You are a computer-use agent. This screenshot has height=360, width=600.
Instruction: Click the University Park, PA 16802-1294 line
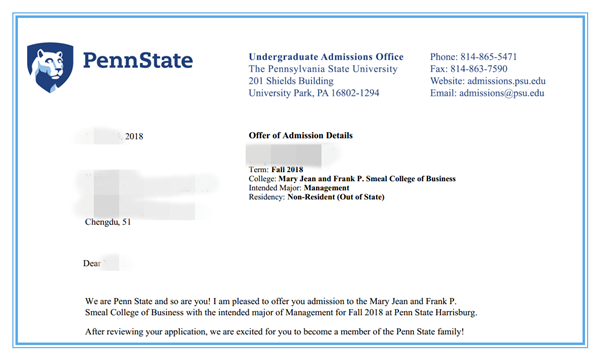314,93
